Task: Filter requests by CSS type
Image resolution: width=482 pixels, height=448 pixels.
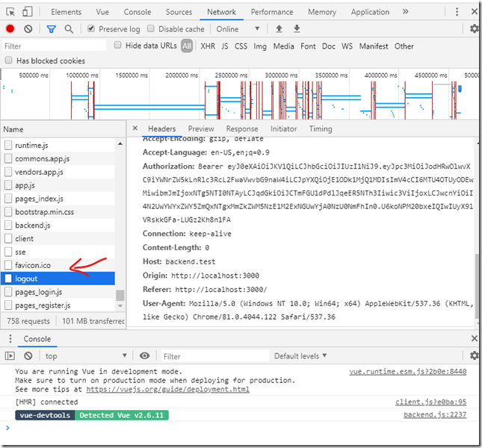Action: [241, 46]
